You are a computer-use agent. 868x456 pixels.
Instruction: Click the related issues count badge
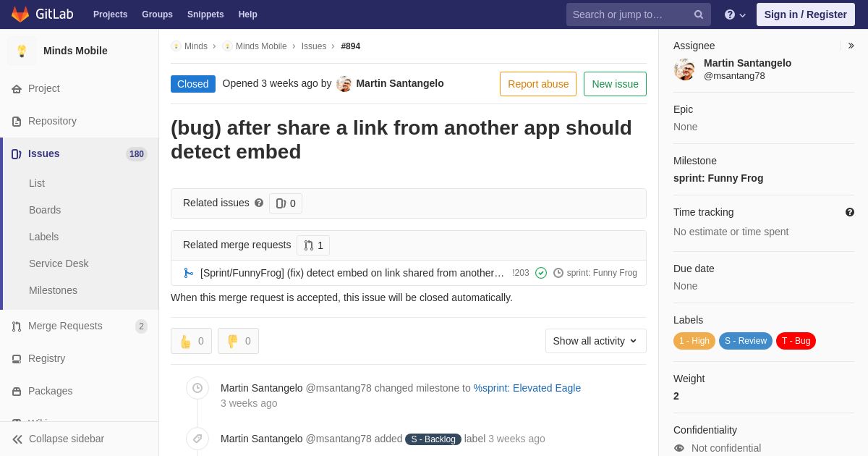(x=286, y=203)
